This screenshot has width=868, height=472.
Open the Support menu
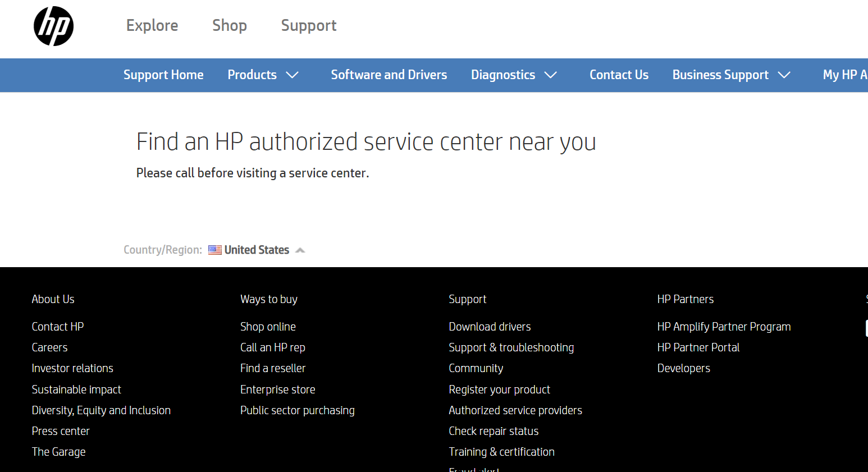point(308,25)
